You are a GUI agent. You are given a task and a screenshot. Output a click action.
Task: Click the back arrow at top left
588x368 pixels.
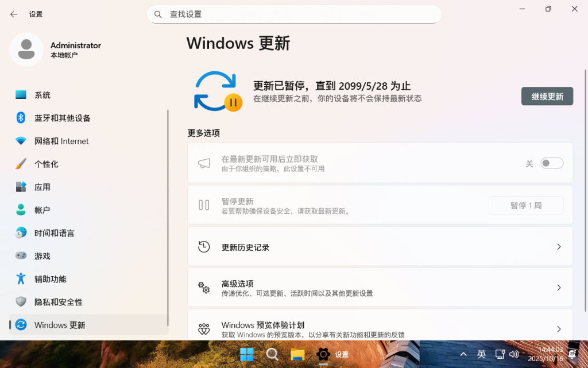pos(13,14)
